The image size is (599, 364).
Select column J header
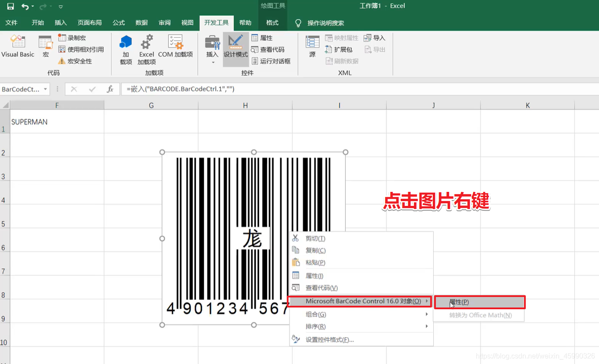click(434, 105)
